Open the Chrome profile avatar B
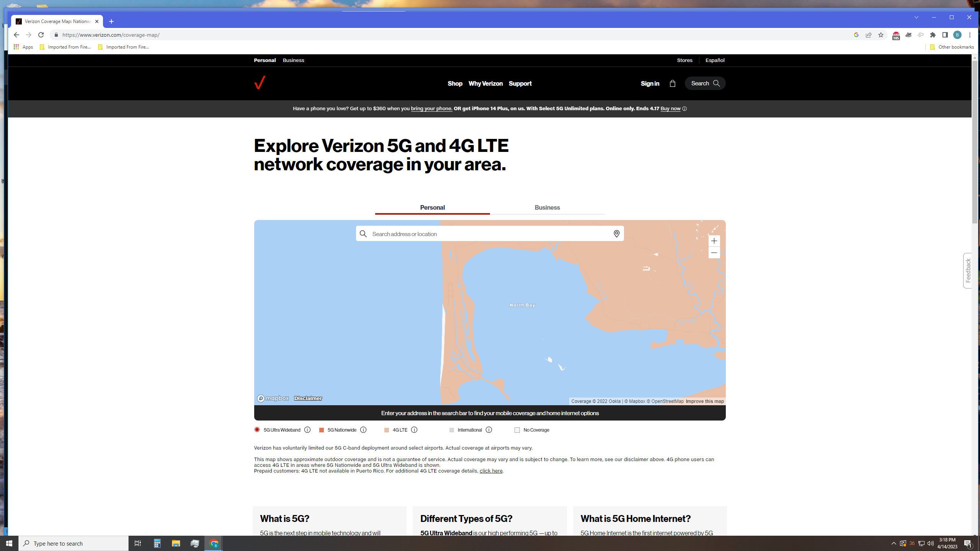Viewport: 980px width, 551px height. [957, 35]
